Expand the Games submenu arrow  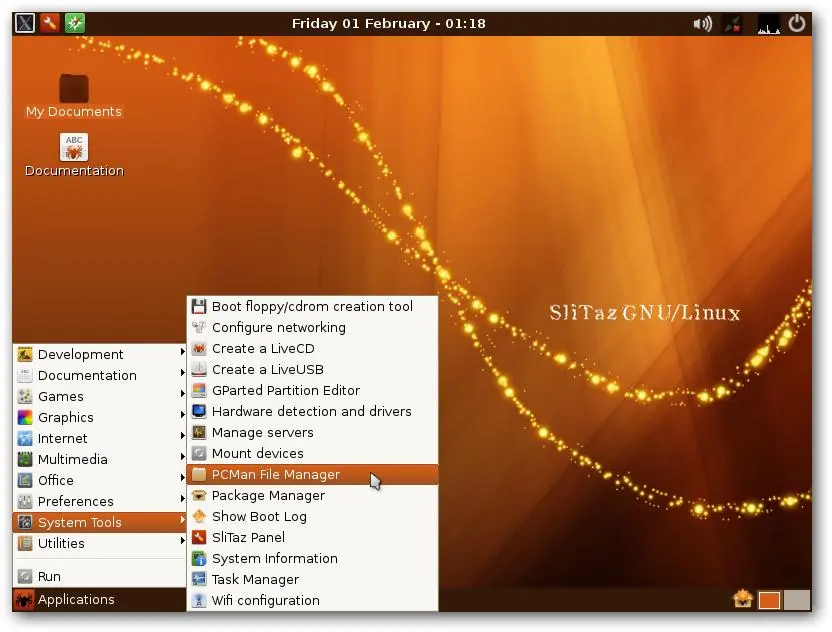pos(182,393)
